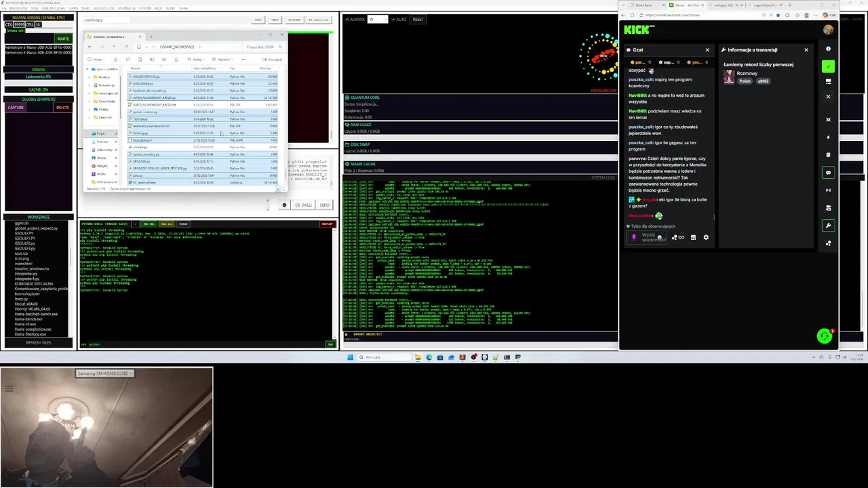Image resolution: width=868 pixels, height=488 pixels.
Task: Open the LEARN menu
Action: click(73, 8)
